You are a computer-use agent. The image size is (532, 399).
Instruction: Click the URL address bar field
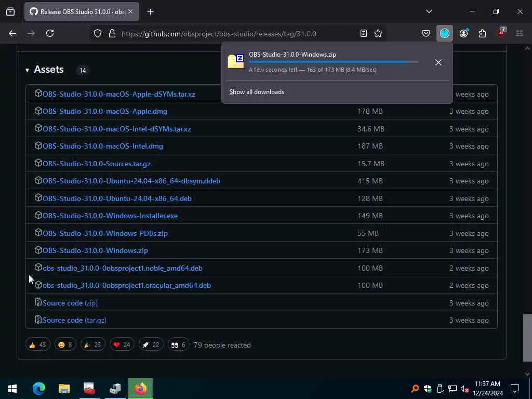point(237,34)
